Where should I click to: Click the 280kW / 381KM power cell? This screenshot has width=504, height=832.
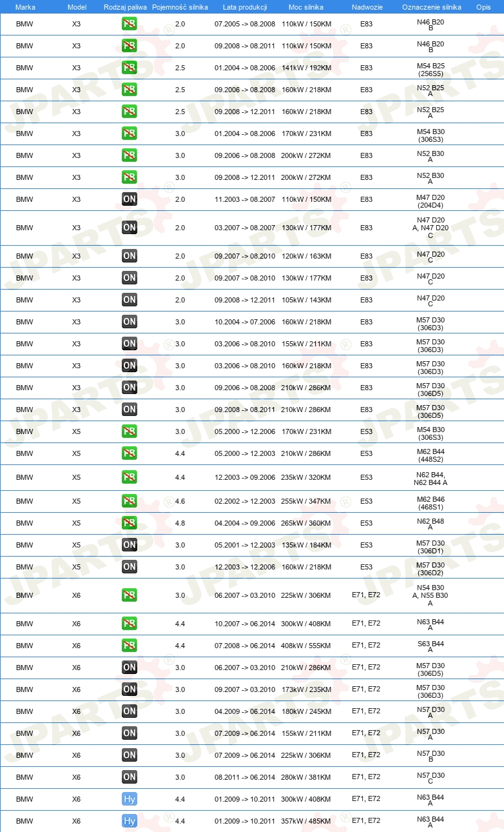point(306,777)
